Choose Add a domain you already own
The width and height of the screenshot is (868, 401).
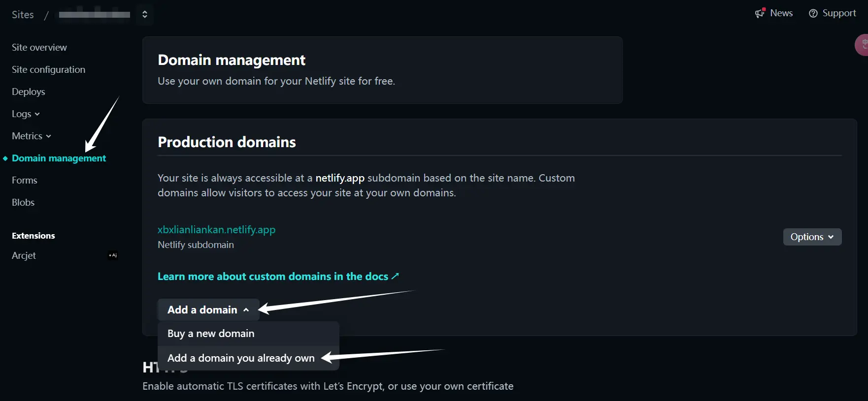(241, 358)
